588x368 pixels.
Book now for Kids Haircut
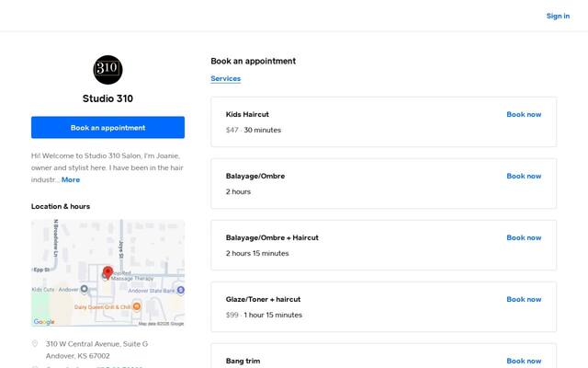point(524,114)
